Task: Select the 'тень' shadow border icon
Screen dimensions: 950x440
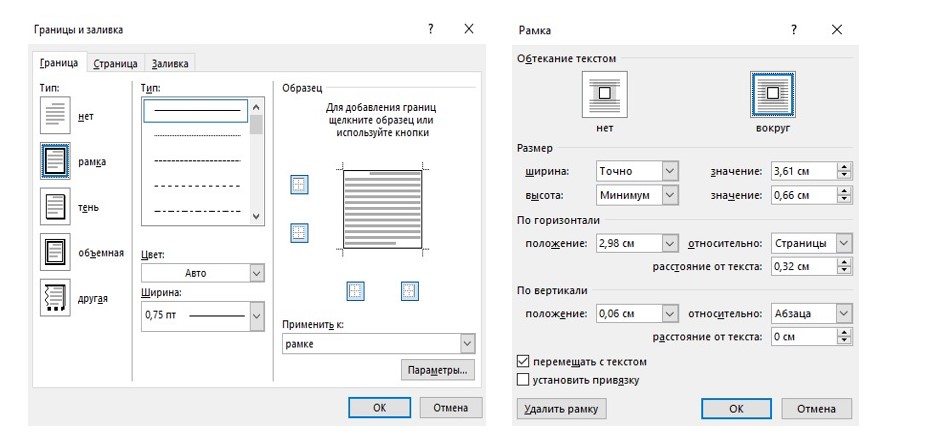Action: (x=55, y=207)
